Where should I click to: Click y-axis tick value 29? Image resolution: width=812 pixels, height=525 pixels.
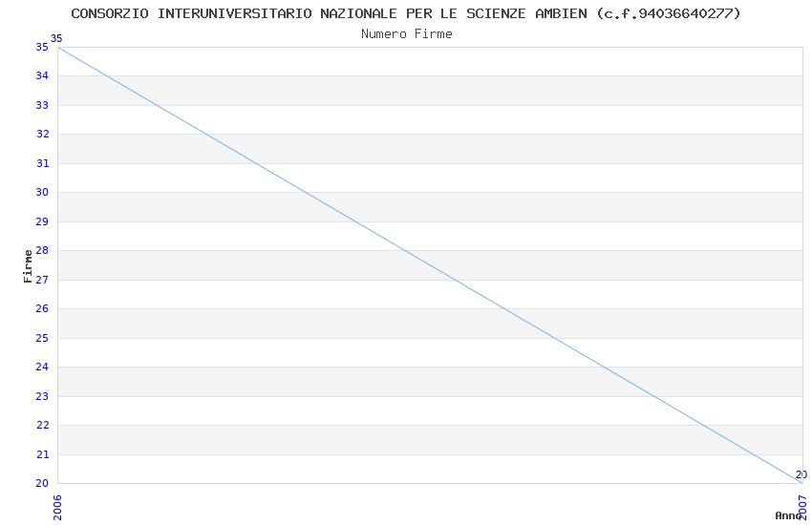point(42,221)
